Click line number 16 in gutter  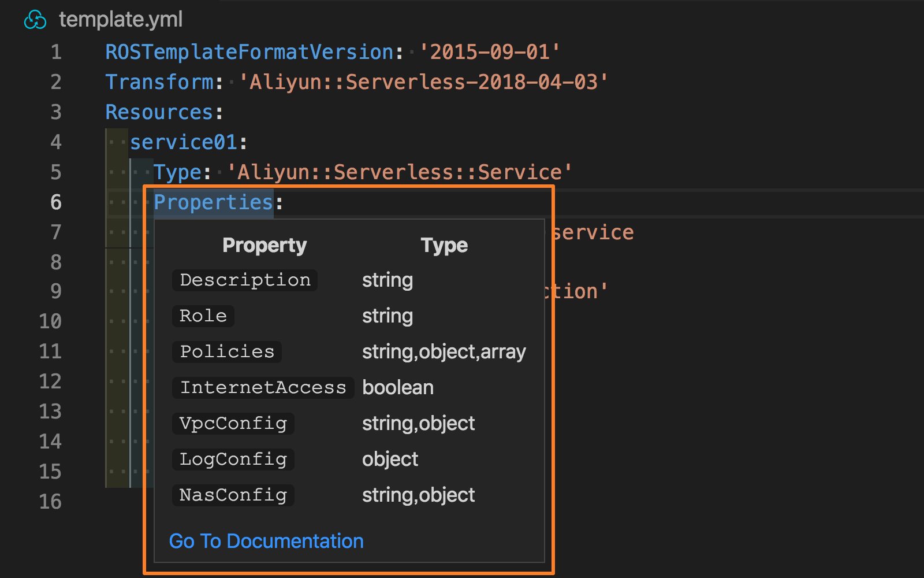50,502
